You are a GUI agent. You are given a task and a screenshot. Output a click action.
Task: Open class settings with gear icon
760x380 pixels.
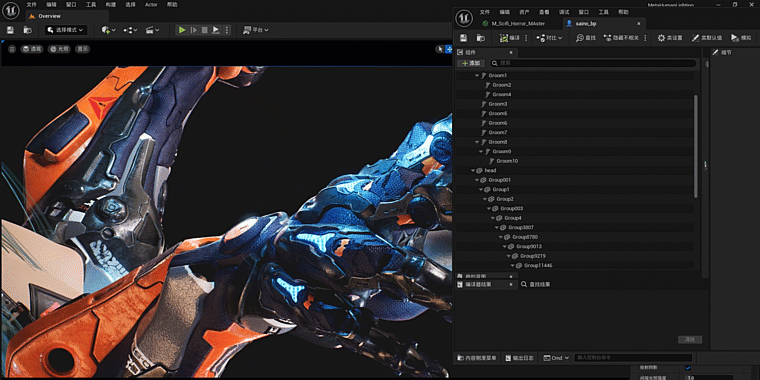point(669,38)
